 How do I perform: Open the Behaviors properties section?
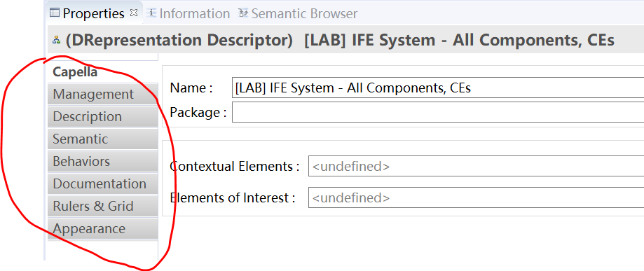pos(103,161)
